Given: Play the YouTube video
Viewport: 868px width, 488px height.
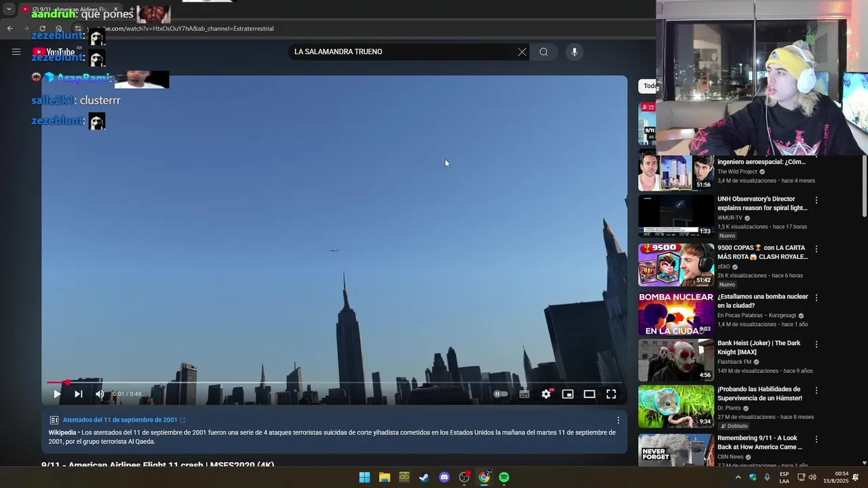Looking at the screenshot, I should (57, 394).
